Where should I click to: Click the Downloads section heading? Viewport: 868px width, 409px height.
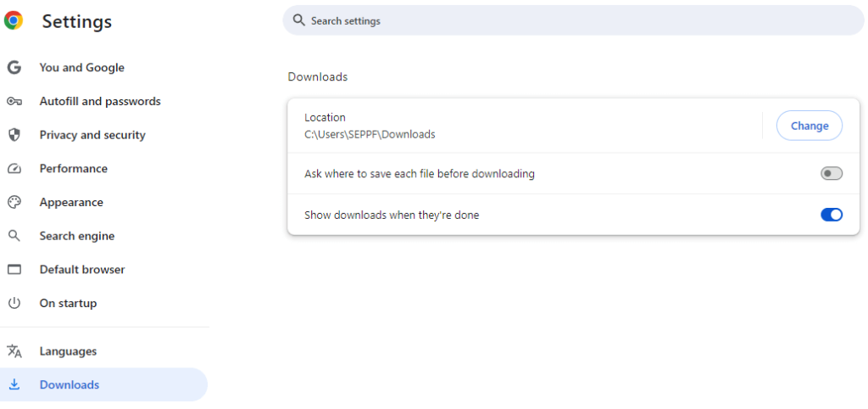click(318, 77)
